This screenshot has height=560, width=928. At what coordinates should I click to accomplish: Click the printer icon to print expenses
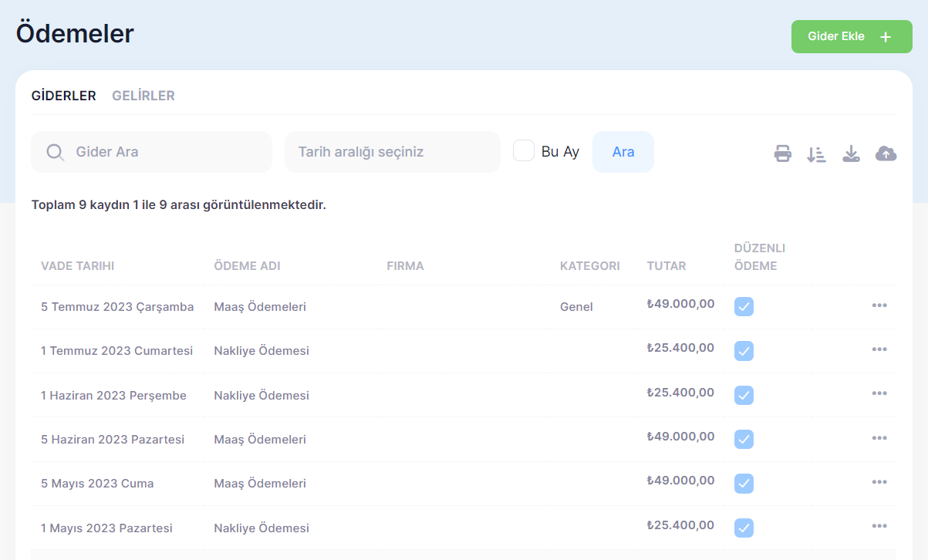coord(783,153)
